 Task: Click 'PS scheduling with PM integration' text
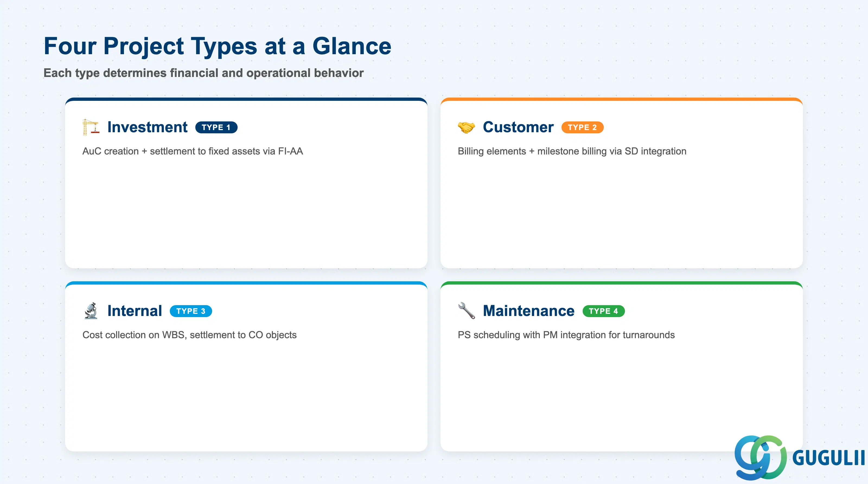click(566, 335)
